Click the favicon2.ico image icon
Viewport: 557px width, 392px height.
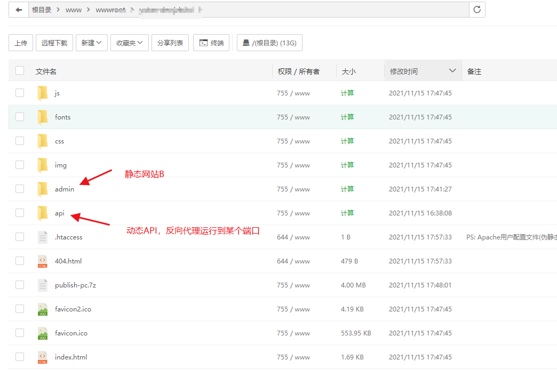[x=43, y=309]
